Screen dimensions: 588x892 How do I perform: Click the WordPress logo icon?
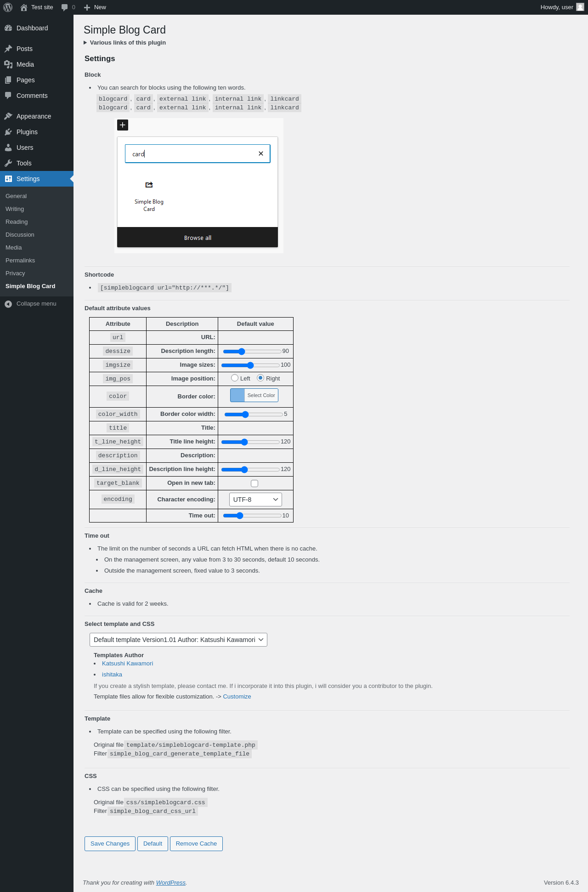tap(8, 7)
